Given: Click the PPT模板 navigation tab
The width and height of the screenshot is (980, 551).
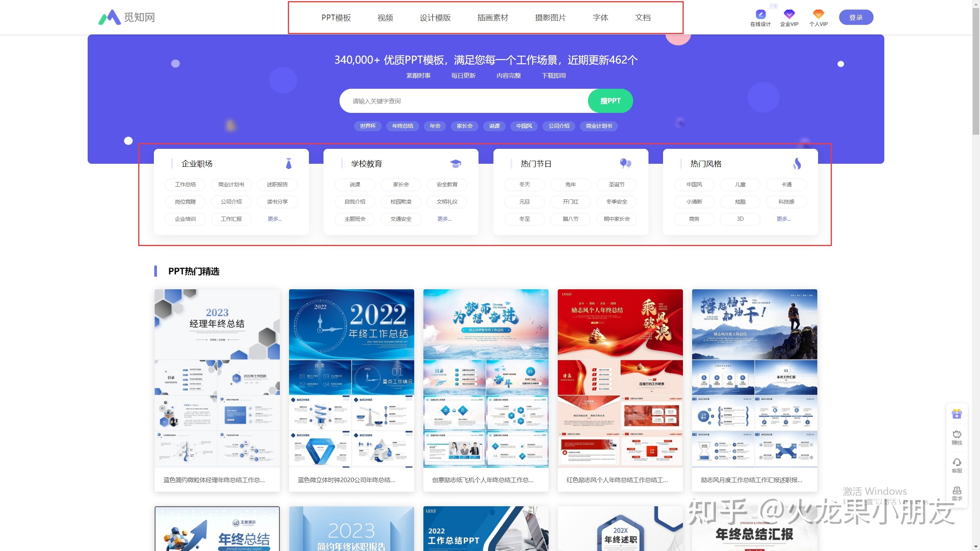Looking at the screenshot, I should 335,17.
